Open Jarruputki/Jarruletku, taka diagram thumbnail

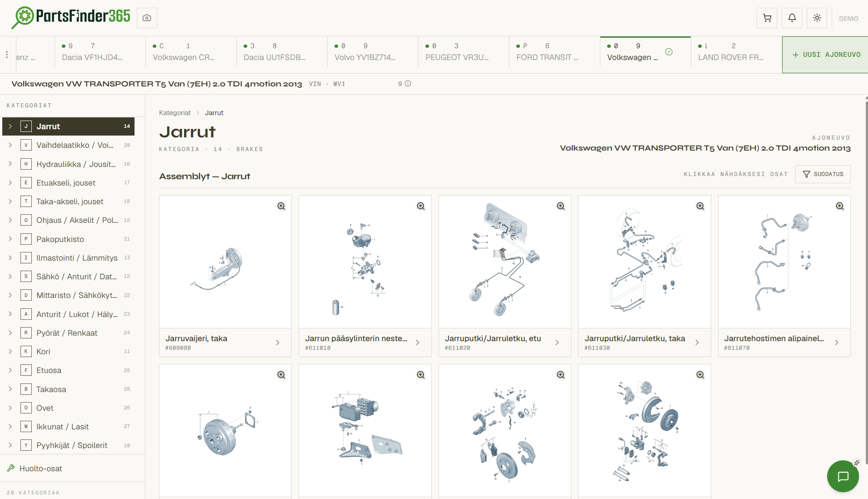pos(644,262)
